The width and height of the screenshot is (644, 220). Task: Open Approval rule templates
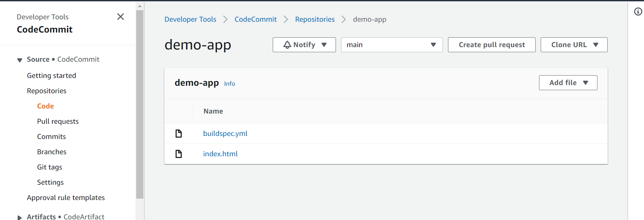pos(66,198)
